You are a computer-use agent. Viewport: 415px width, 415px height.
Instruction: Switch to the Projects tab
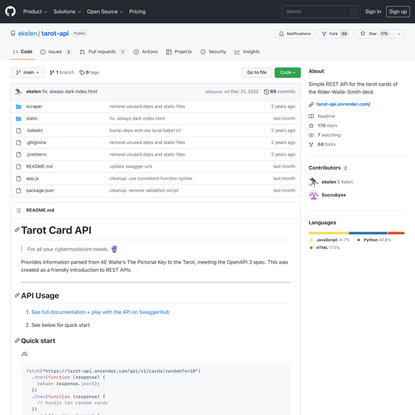coord(179,52)
